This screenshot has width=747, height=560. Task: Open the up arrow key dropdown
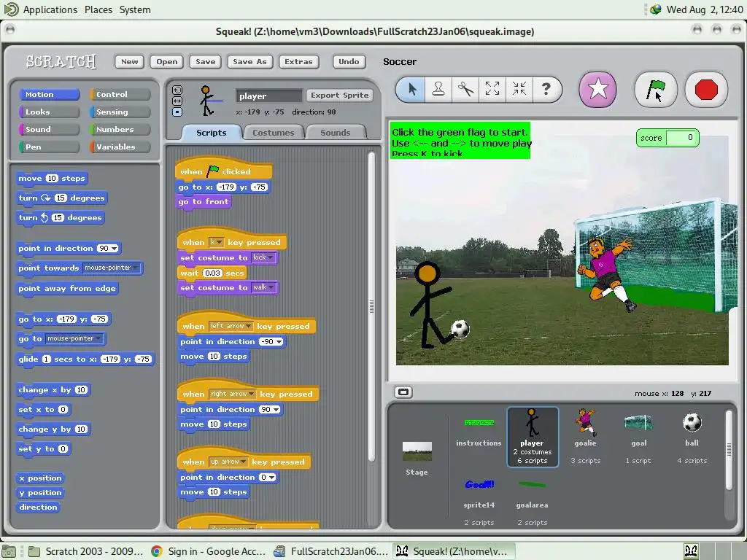pyautogui.click(x=228, y=462)
